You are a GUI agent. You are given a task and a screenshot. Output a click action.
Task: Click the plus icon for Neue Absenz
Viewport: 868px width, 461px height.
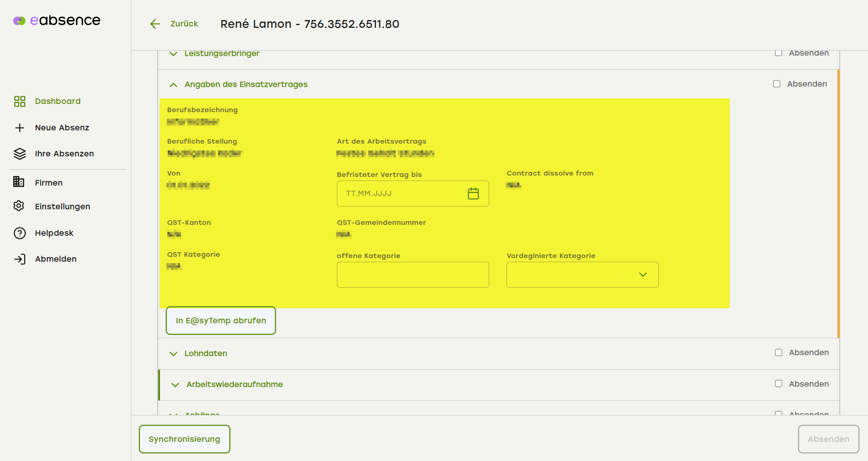(x=20, y=128)
